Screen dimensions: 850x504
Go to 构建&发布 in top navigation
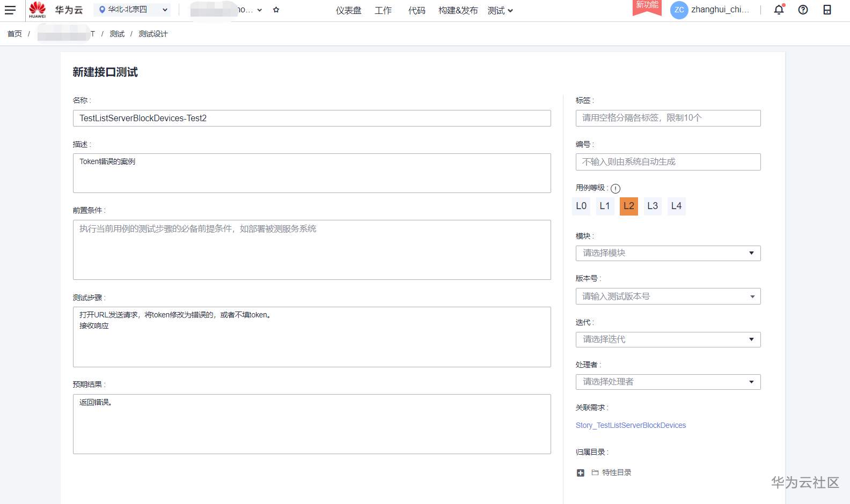click(x=458, y=10)
